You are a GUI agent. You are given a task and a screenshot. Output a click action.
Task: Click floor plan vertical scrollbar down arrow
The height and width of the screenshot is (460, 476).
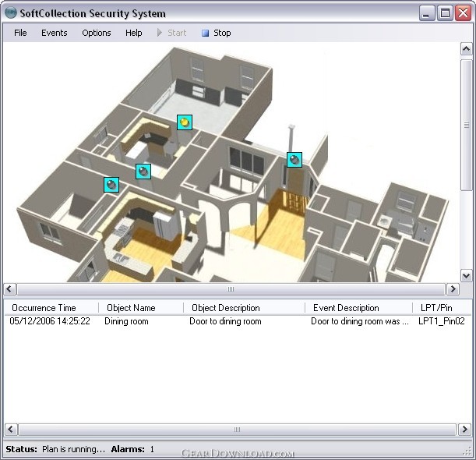[467, 275]
